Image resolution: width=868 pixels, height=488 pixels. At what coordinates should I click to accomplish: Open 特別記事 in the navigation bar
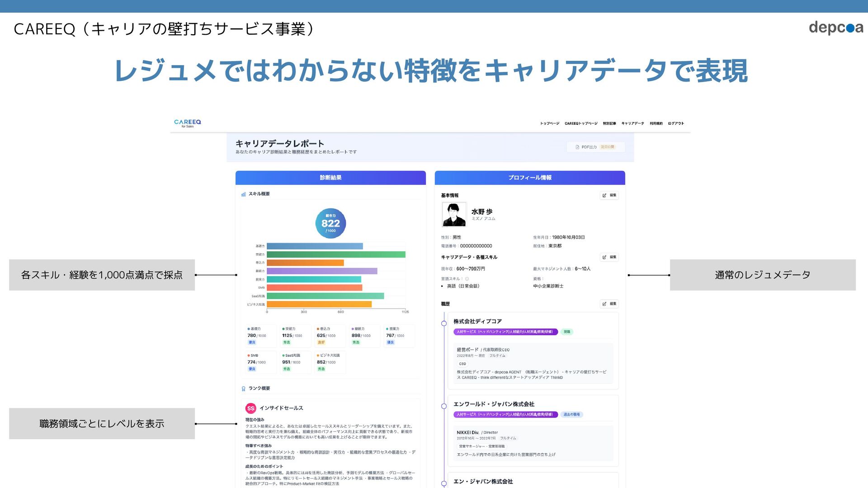(609, 123)
